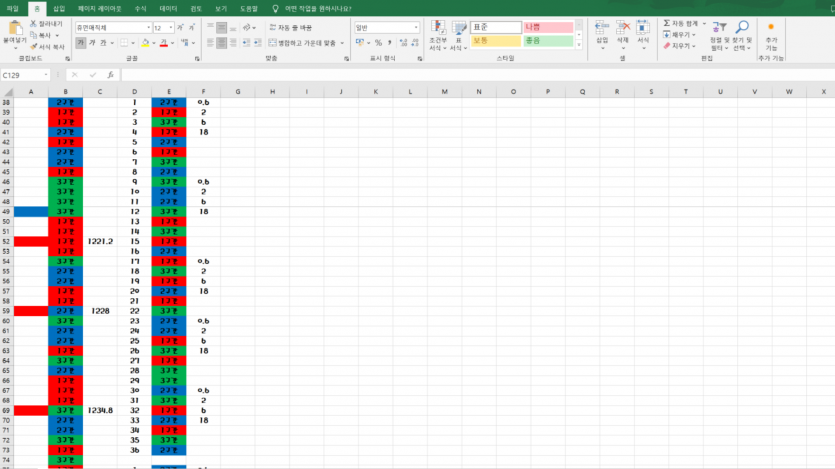This screenshot has height=469, width=835.
Task: Toggle Wrap Text (자동 줄 바꿈)
Action: point(291,28)
